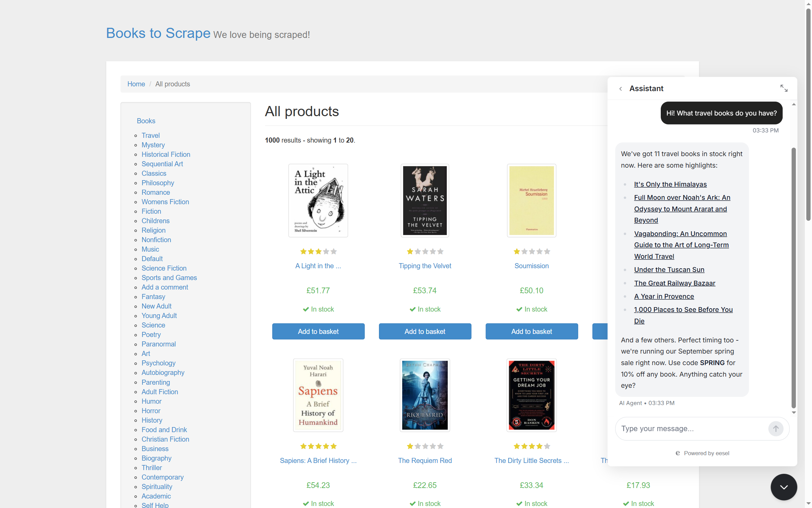
Task: Select Young Adult category
Action: [159, 316]
